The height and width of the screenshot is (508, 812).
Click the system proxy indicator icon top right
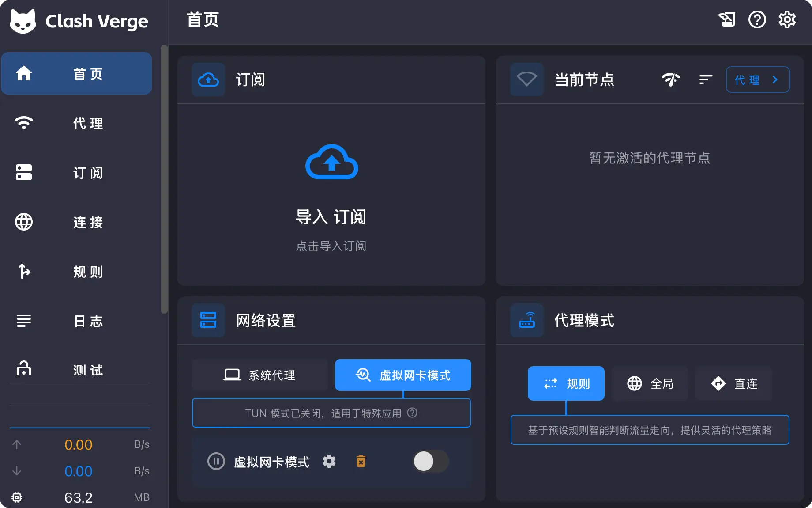(x=727, y=19)
